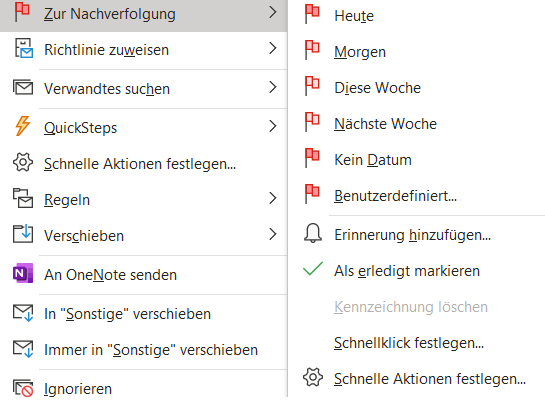The width and height of the screenshot is (545, 418).
Task: Click the Verschieben folder arrow icon
Action: point(23,233)
